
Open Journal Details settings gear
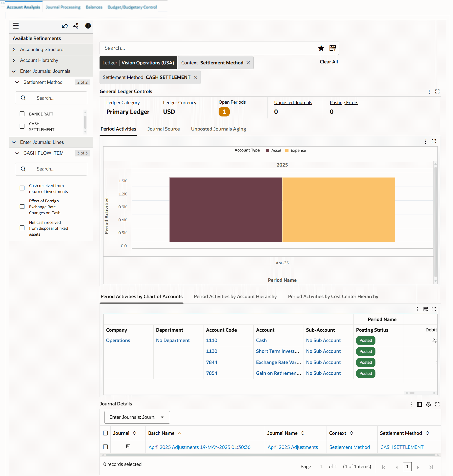pyautogui.click(x=429, y=404)
